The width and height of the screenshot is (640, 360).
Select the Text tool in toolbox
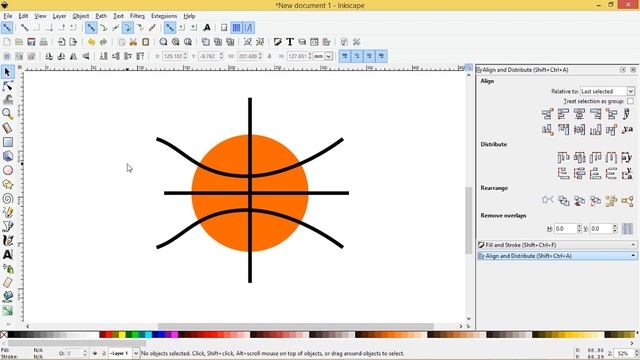point(7,255)
